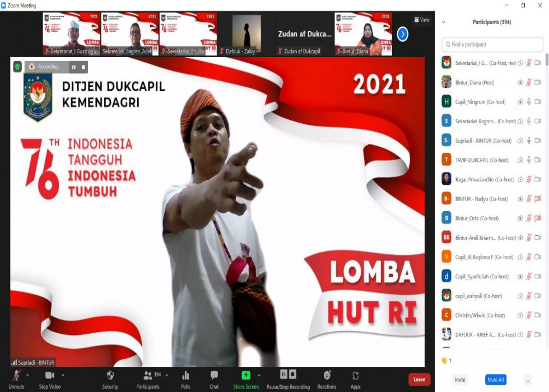This screenshot has width=549, height=392.
Task: Click the Mute All button
Action: point(495,380)
